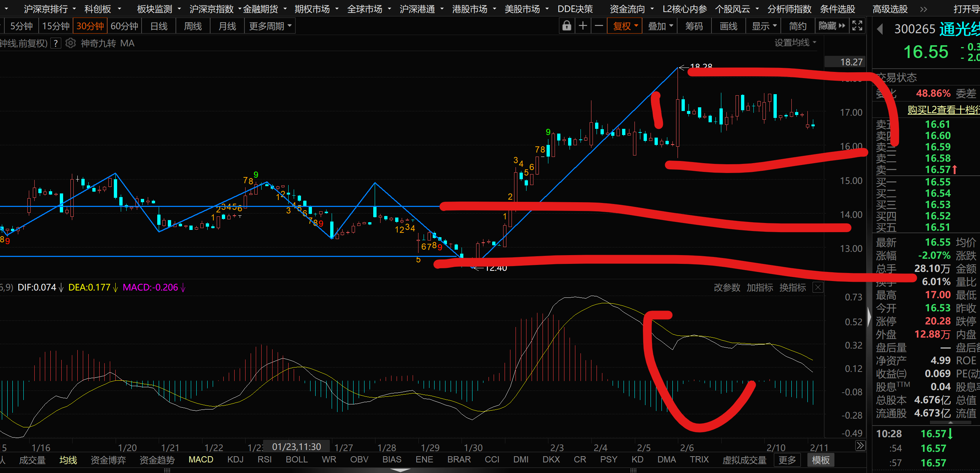The image size is (980, 473).
Task: Click the 购买L2查看十档行情 link
Action: [944, 109]
